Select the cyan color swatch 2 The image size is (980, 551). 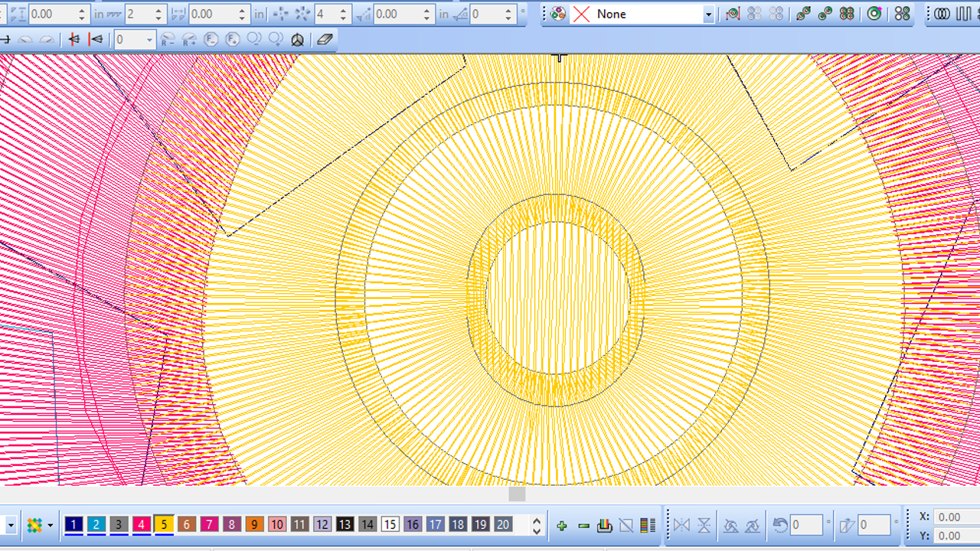click(96, 524)
